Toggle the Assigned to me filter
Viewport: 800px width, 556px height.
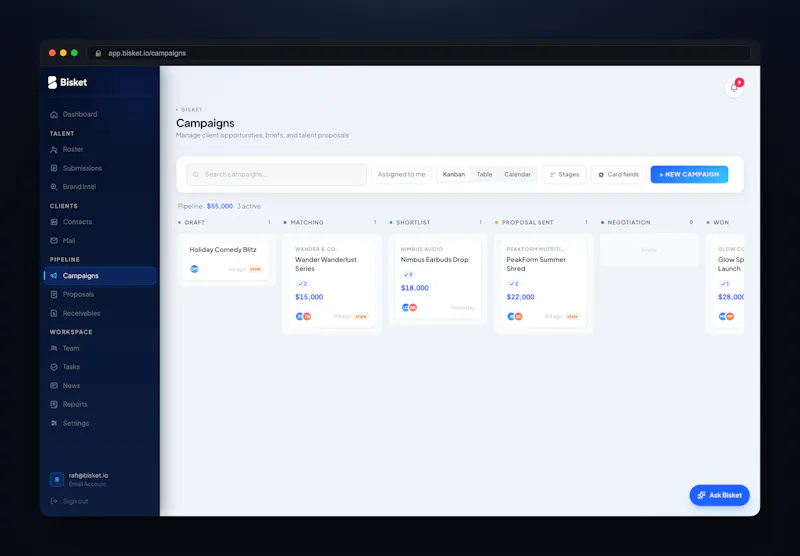click(x=402, y=174)
